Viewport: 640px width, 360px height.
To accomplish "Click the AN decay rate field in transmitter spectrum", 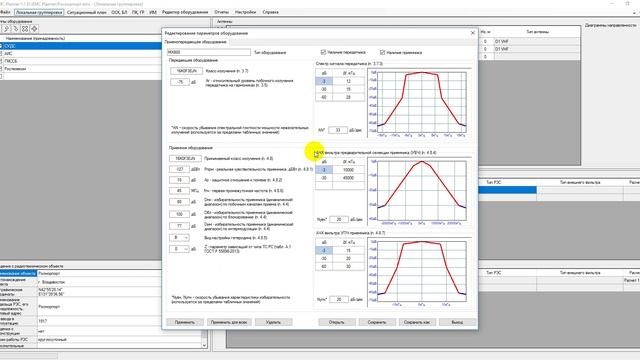I will (338, 130).
